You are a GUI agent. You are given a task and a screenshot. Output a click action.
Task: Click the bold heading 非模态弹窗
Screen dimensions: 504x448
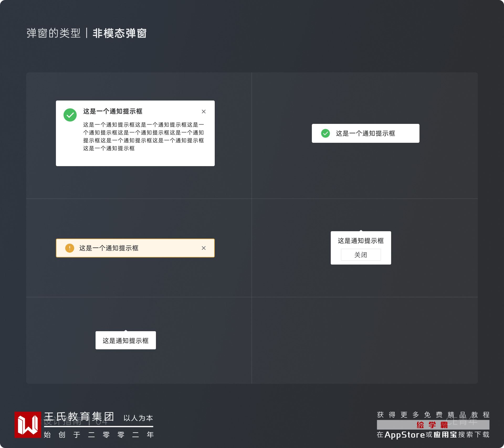coord(120,33)
